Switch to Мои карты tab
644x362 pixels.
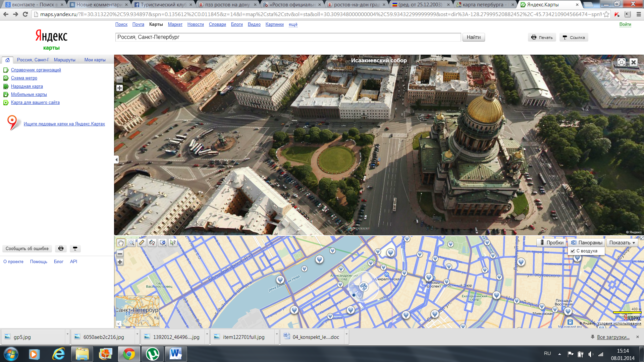(95, 60)
